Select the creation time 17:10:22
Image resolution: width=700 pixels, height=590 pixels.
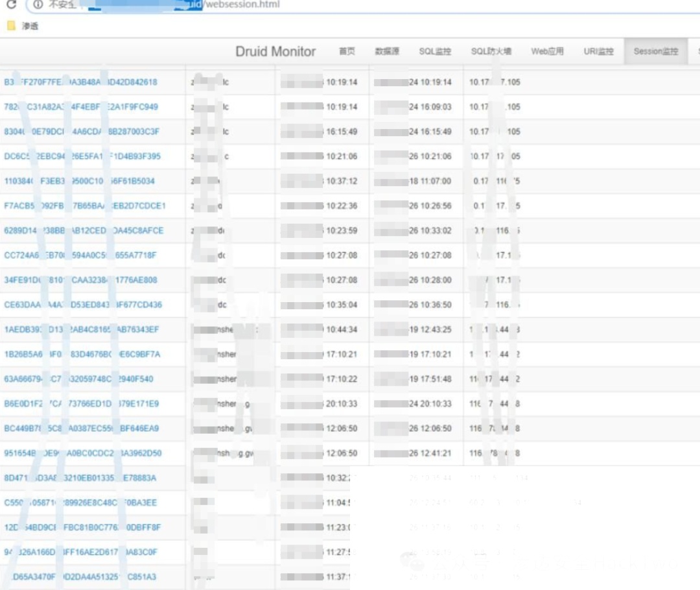342,379
